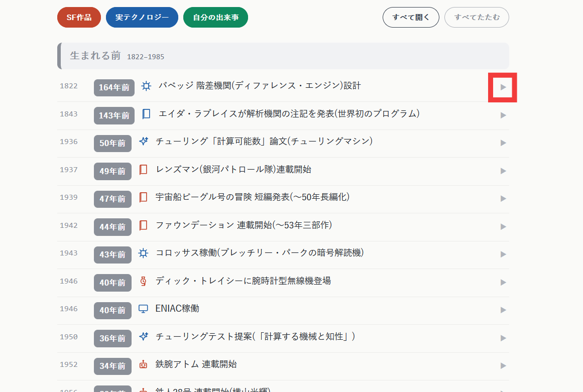
Task: Click the 47年前 badge
Action: pyautogui.click(x=112, y=199)
